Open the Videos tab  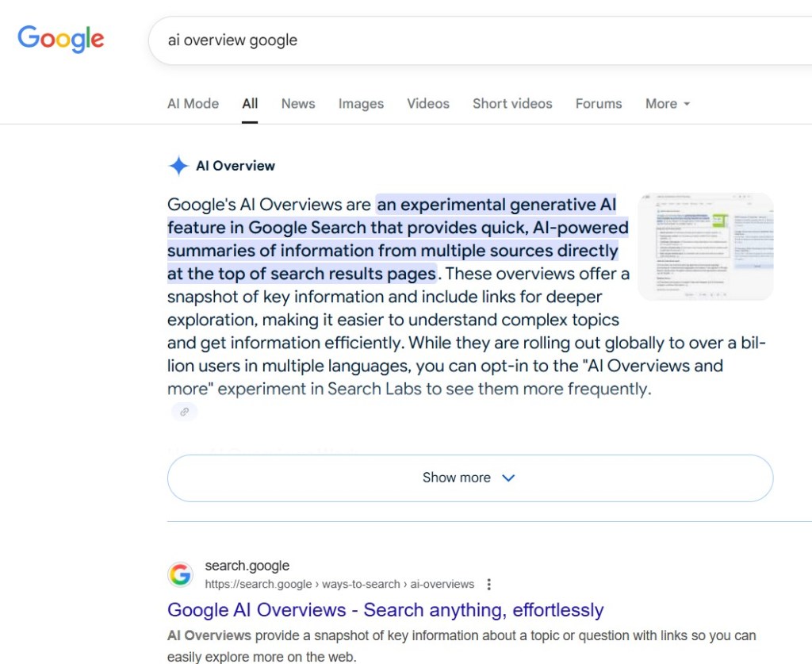click(x=427, y=104)
